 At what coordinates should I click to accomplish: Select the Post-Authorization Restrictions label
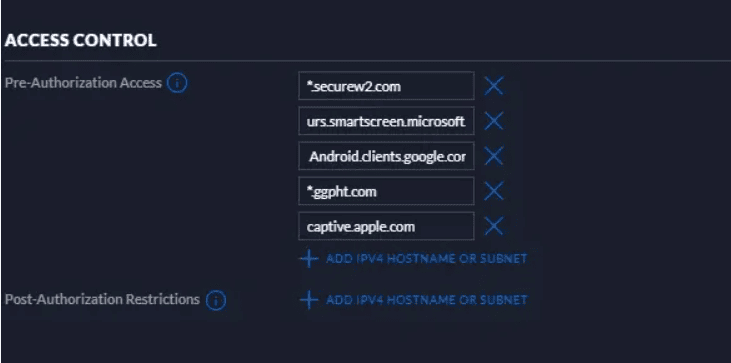coord(102,299)
